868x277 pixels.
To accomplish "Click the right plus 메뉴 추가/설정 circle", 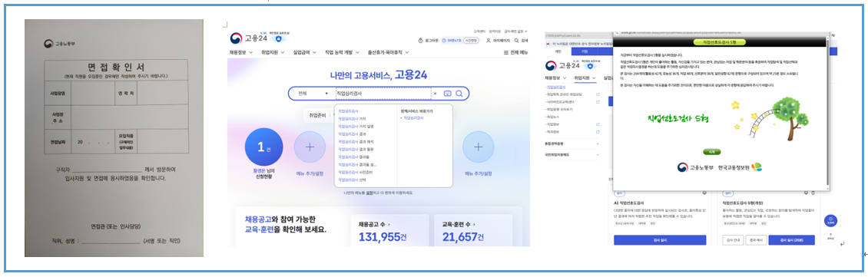I will tap(479, 147).
